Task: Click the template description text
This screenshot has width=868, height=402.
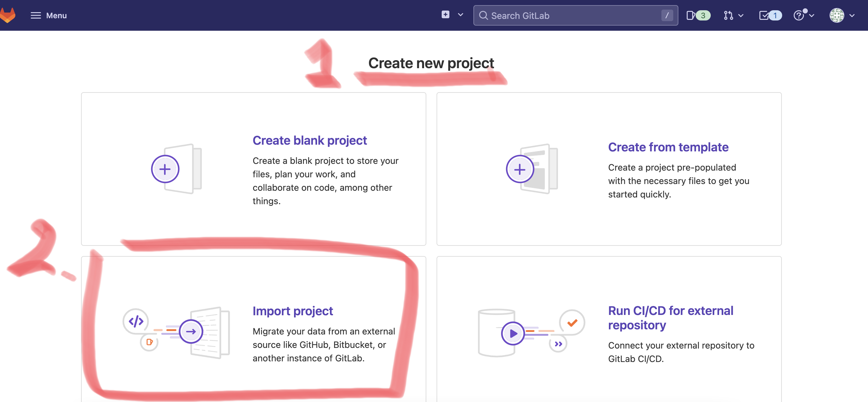Action: pos(679,181)
